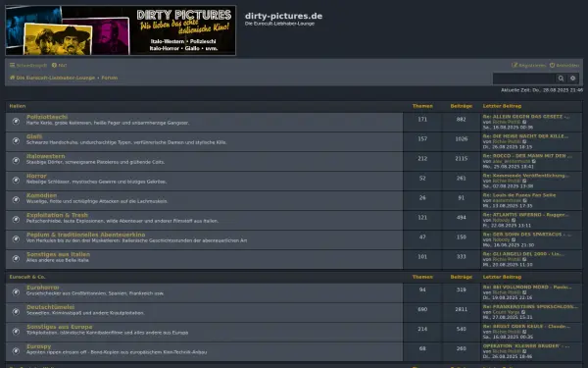Viewport: 588px width, 368px height.
Task: Click the Exploitation & Trash status icon
Action: point(16,219)
